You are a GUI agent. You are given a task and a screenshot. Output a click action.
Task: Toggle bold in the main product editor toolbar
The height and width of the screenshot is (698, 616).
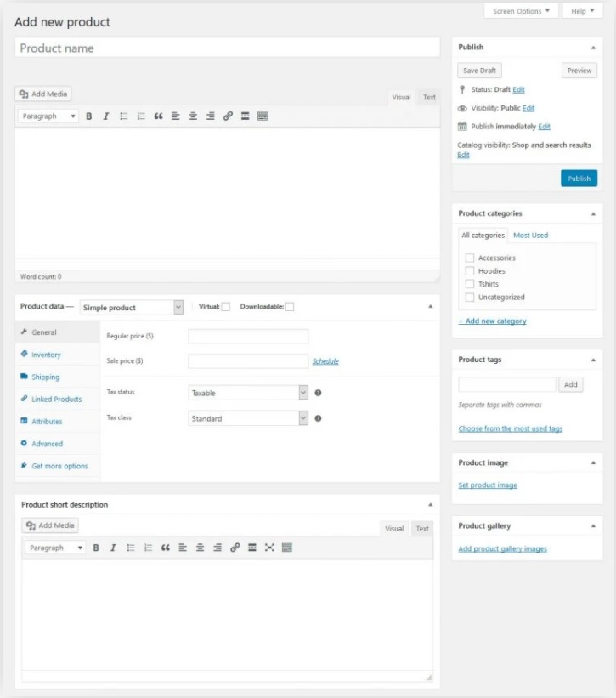click(89, 116)
